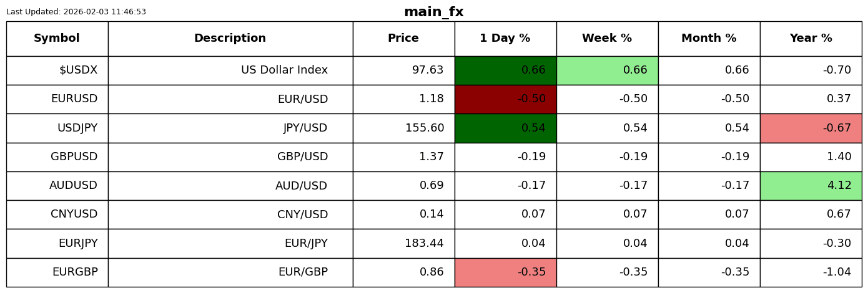Image resolution: width=868 pixels, height=293 pixels.
Task: Click the EUR/GBP description cell
Action: point(230,272)
